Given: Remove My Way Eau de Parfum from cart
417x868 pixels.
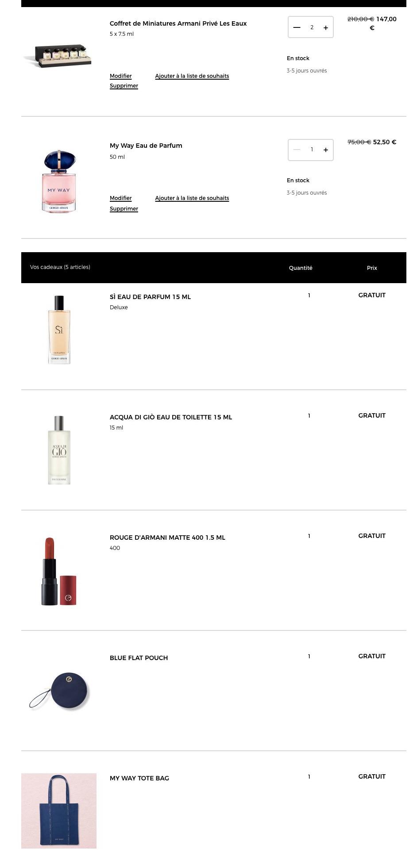Looking at the screenshot, I should point(124,209).
